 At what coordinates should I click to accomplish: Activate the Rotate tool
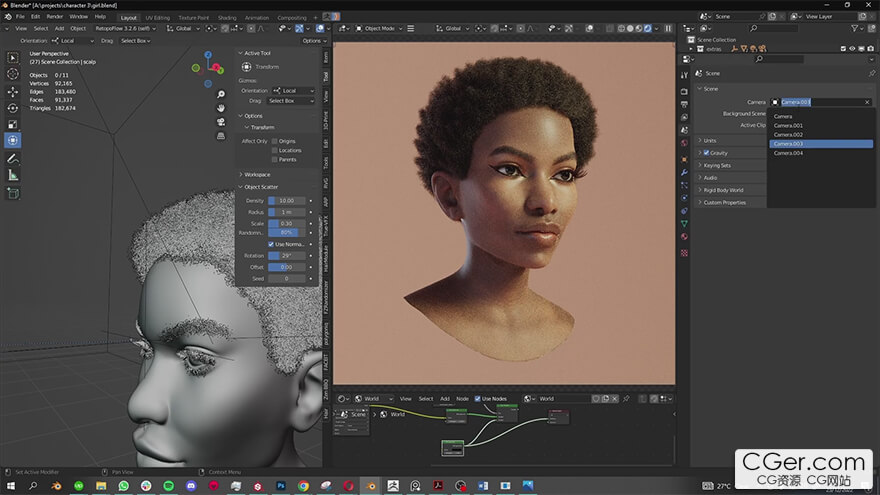tap(13, 107)
